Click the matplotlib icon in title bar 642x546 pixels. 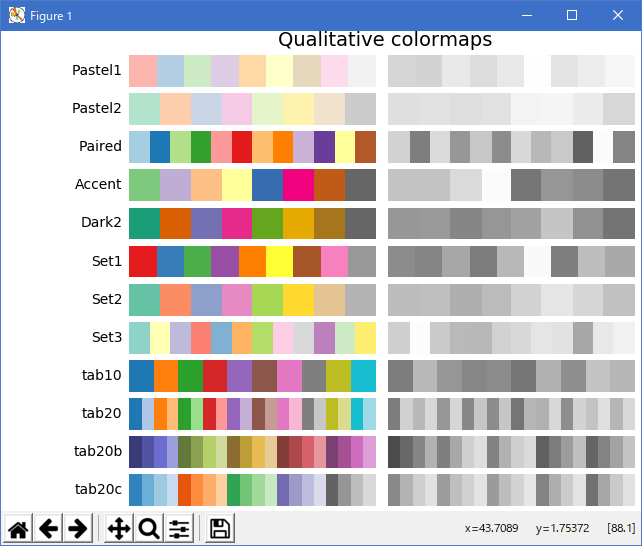(x=17, y=16)
